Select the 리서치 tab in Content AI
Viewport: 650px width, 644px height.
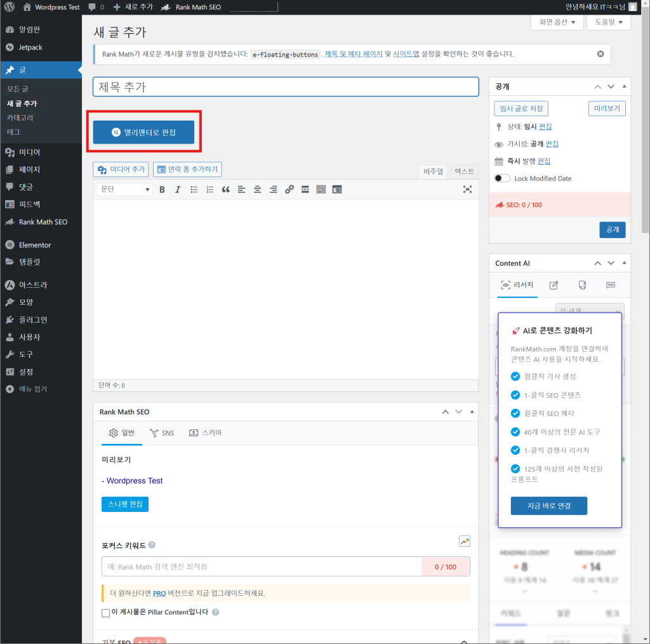[x=517, y=285]
